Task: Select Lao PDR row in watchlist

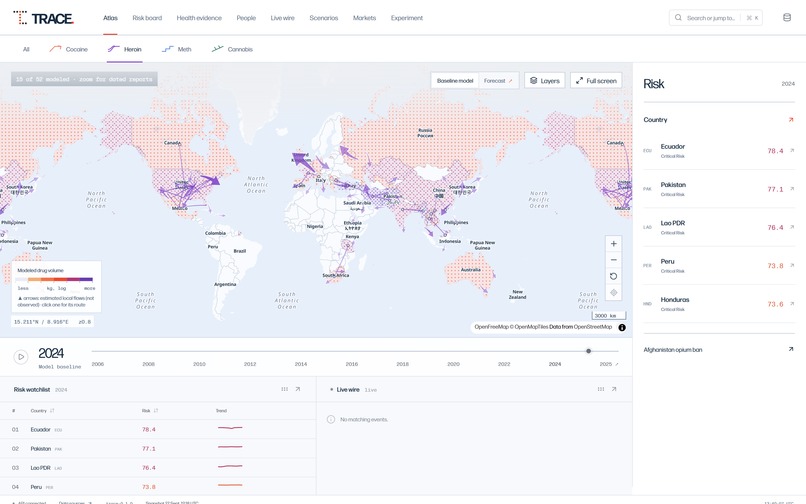Action: [158, 467]
